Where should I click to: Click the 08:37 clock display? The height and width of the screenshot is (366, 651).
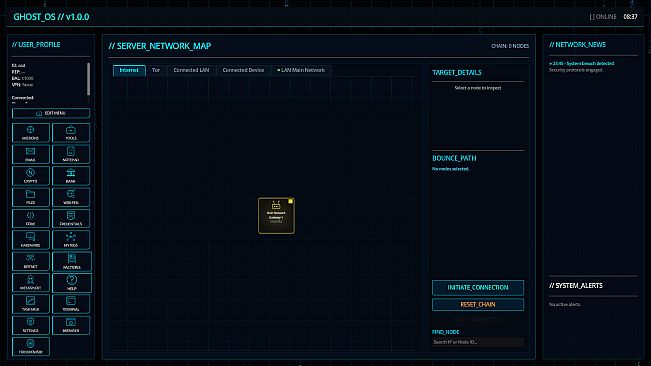[630, 17]
